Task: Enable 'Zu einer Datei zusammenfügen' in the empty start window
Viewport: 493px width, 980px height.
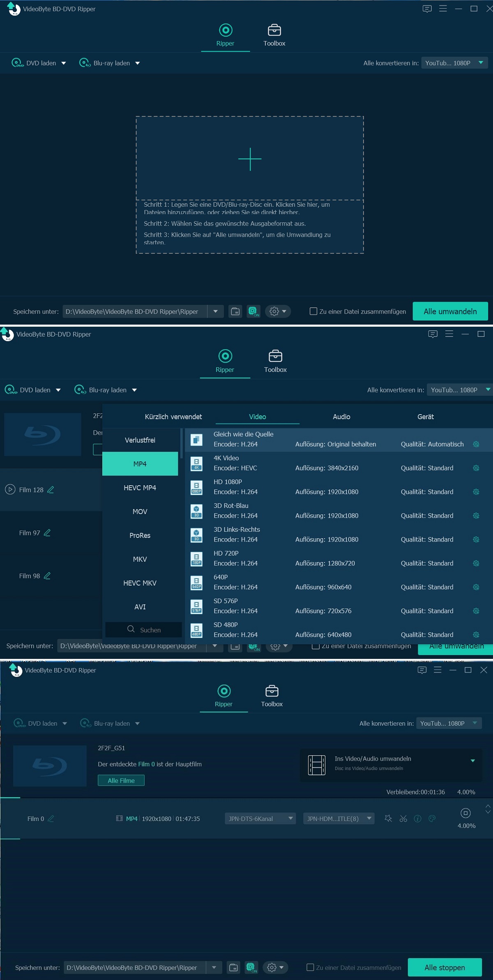Action: (x=313, y=311)
